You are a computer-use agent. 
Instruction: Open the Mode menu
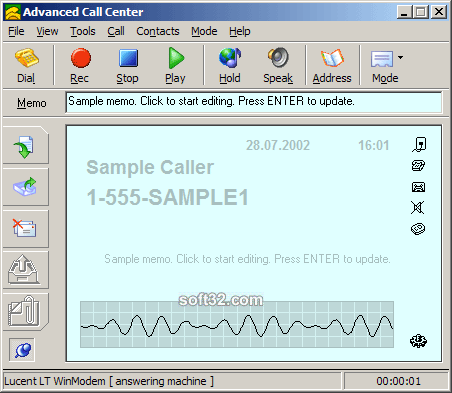[x=204, y=31]
